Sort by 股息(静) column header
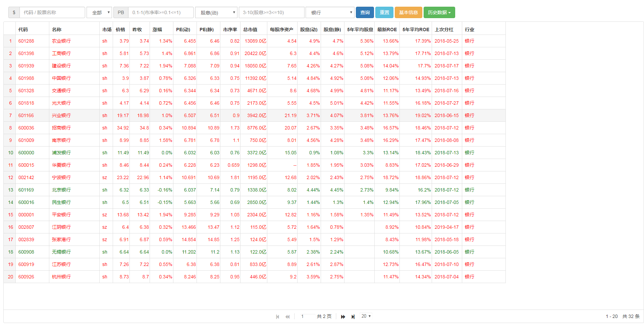The width and height of the screenshot is (644, 325). [x=332, y=30]
